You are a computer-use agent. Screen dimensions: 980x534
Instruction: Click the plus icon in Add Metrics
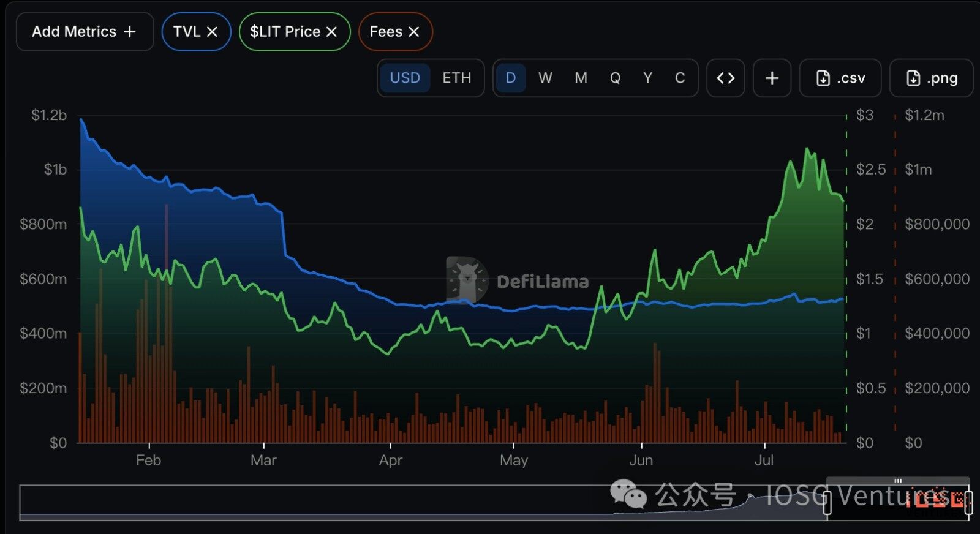coord(130,32)
